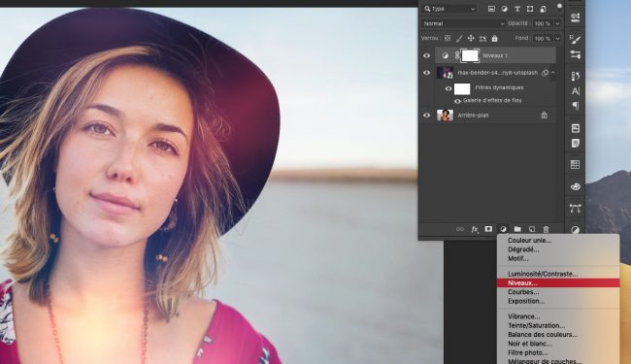Click the Opacité 100 % field
The height and width of the screenshot is (364, 631).
pos(543,23)
